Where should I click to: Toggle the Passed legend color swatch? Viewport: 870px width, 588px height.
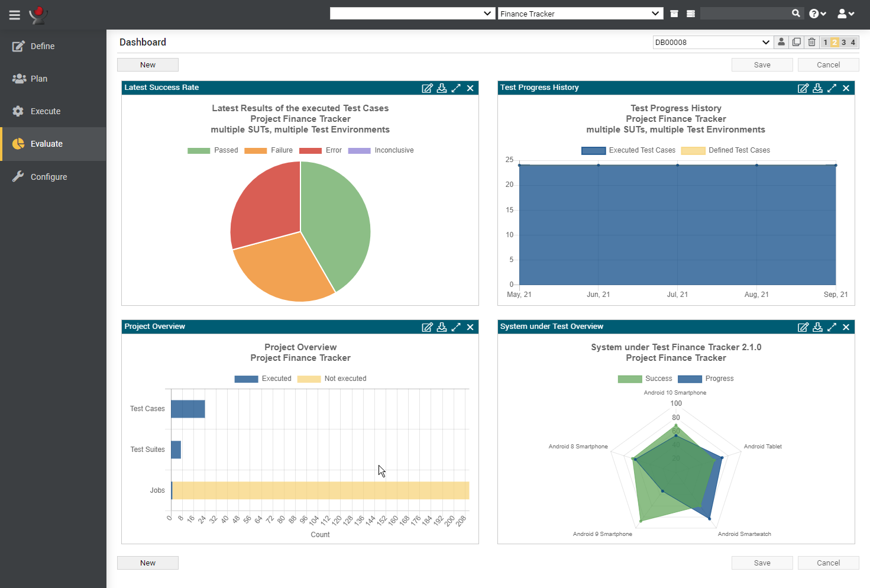199,151
